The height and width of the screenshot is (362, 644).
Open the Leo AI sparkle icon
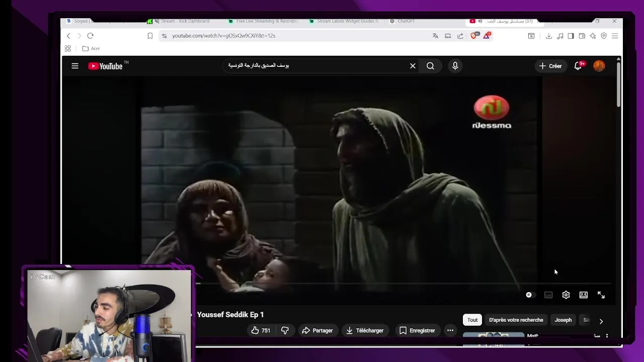click(x=593, y=36)
